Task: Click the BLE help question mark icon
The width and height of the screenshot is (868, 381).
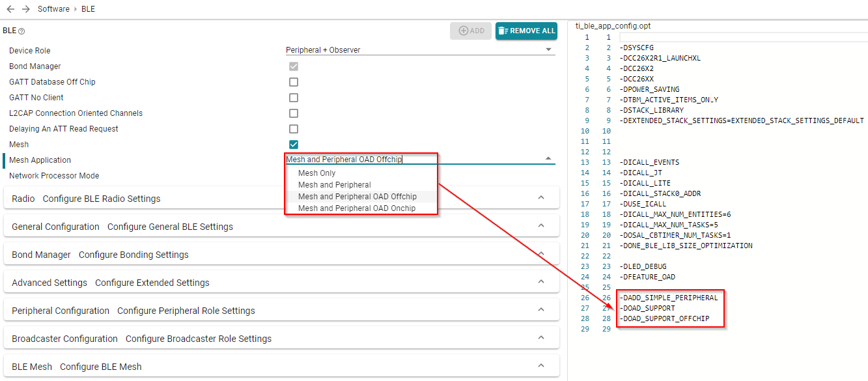Action: [21, 31]
